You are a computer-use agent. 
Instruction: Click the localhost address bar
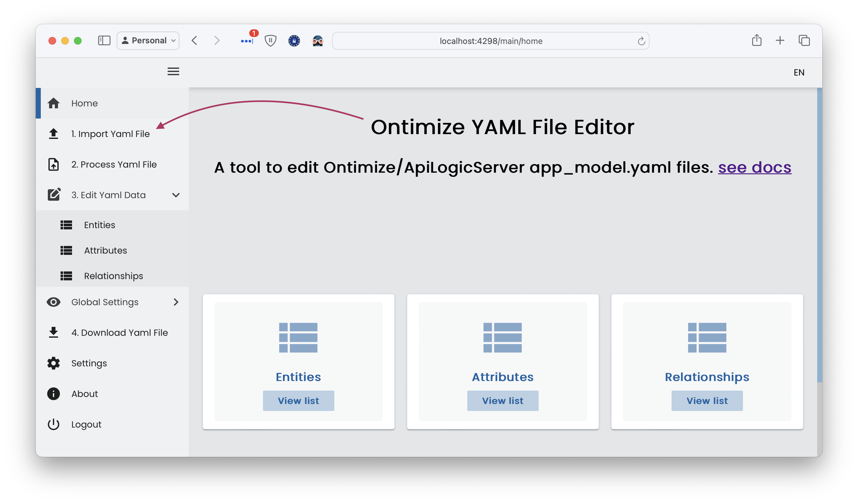point(491,41)
